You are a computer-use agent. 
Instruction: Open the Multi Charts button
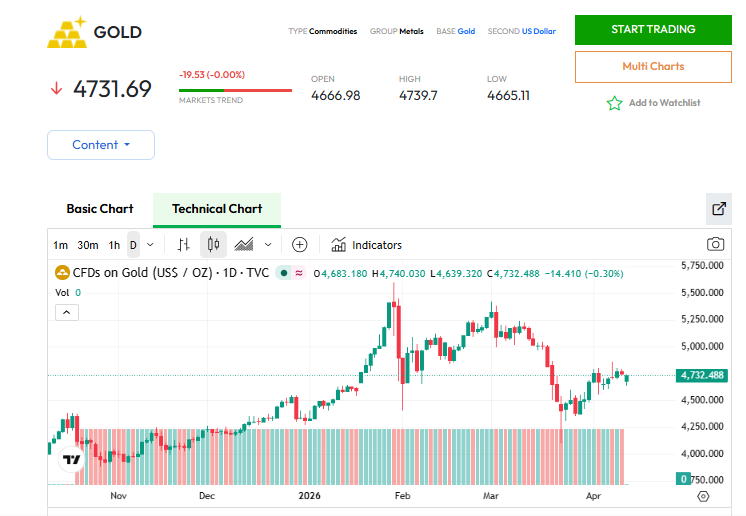(653, 66)
